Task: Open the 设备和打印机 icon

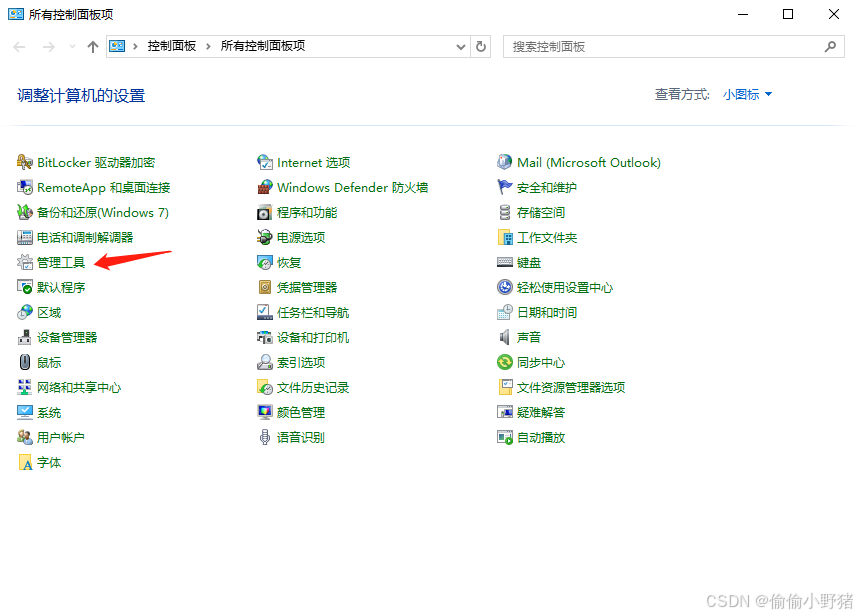Action: click(x=265, y=337)
